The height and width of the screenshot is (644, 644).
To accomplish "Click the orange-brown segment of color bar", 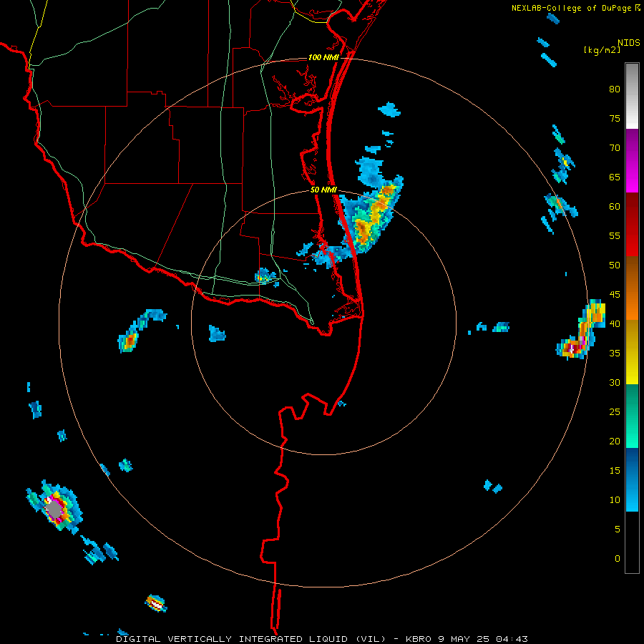I will click(632, 288).
